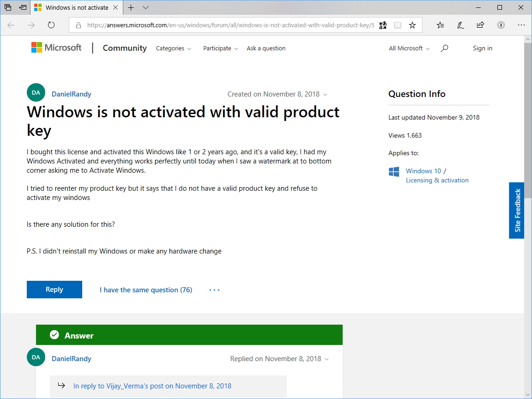Open the 1Password extension icon

click(501, 25)
